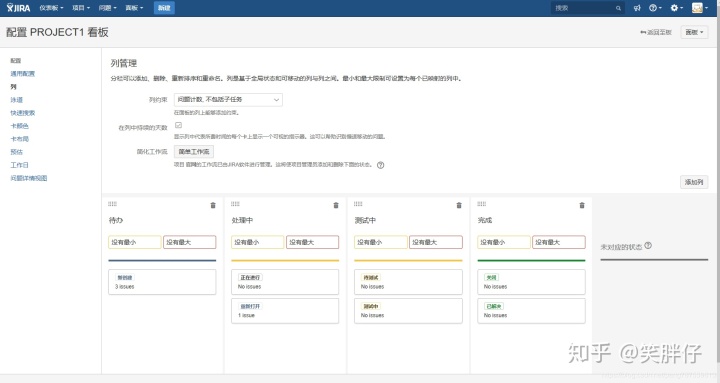Open the feedback megaphone icon
720x383 pixels.
click(637, 8)
